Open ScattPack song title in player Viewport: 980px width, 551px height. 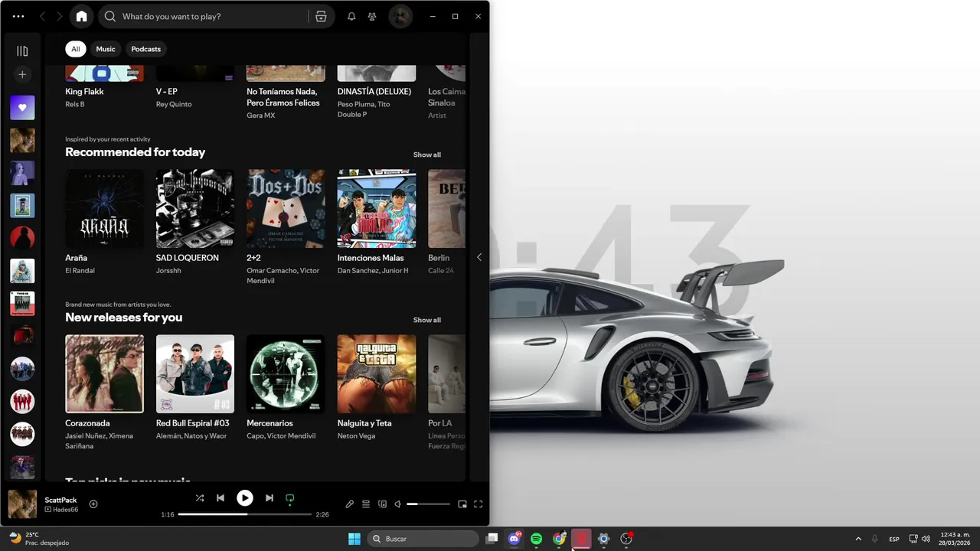pos(61,500)
